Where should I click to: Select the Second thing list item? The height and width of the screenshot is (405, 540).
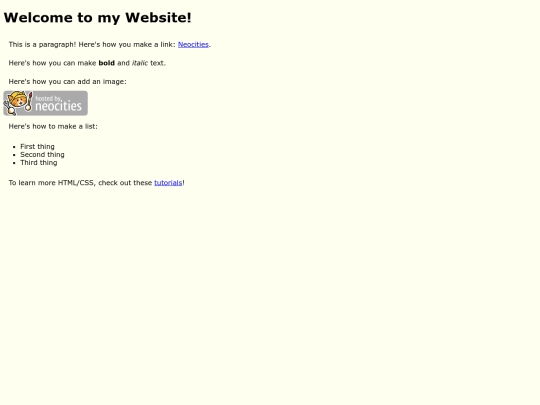pyautogui.click(x=42, y=155)
